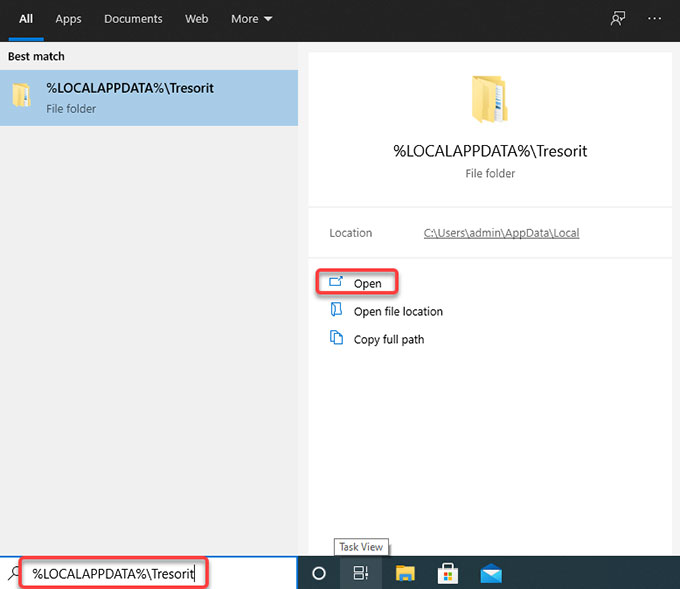Switch to the All search tab
Viewport: 680px width, 589px height.
[26, 19]
